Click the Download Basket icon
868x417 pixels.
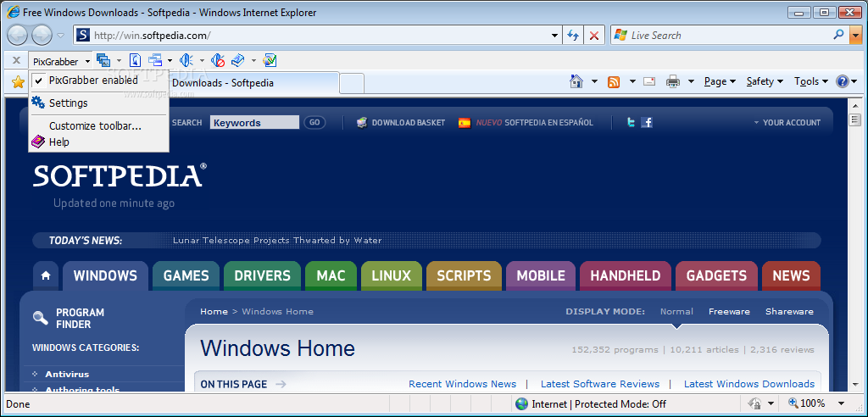click(362, 122)
